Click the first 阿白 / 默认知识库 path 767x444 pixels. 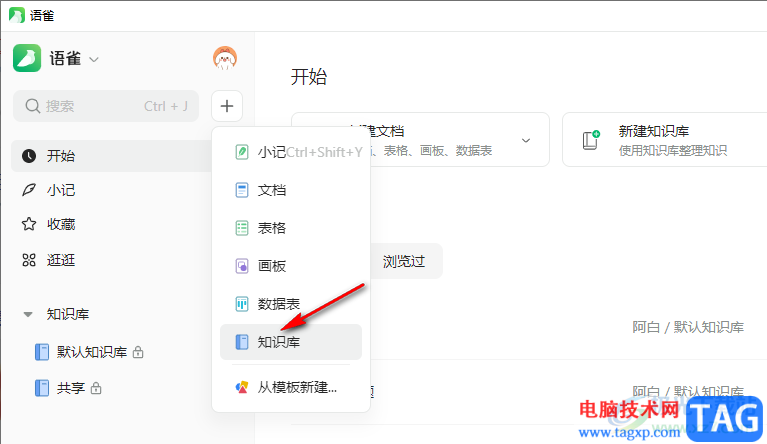coord(688,327)
